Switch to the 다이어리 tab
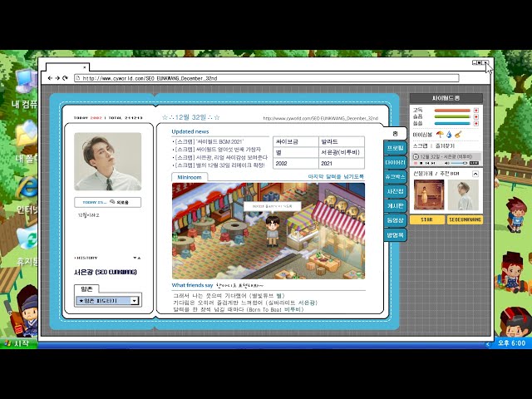 click(396, 163)
